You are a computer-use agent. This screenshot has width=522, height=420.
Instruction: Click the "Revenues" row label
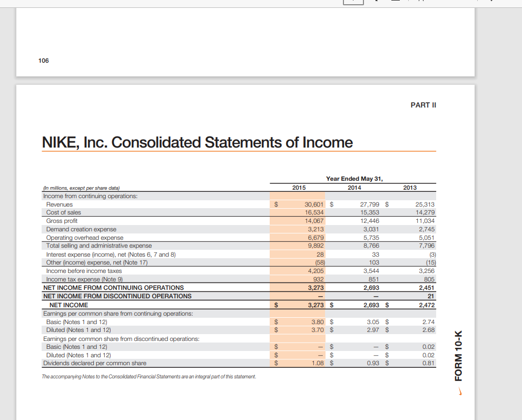click(59, 204)
